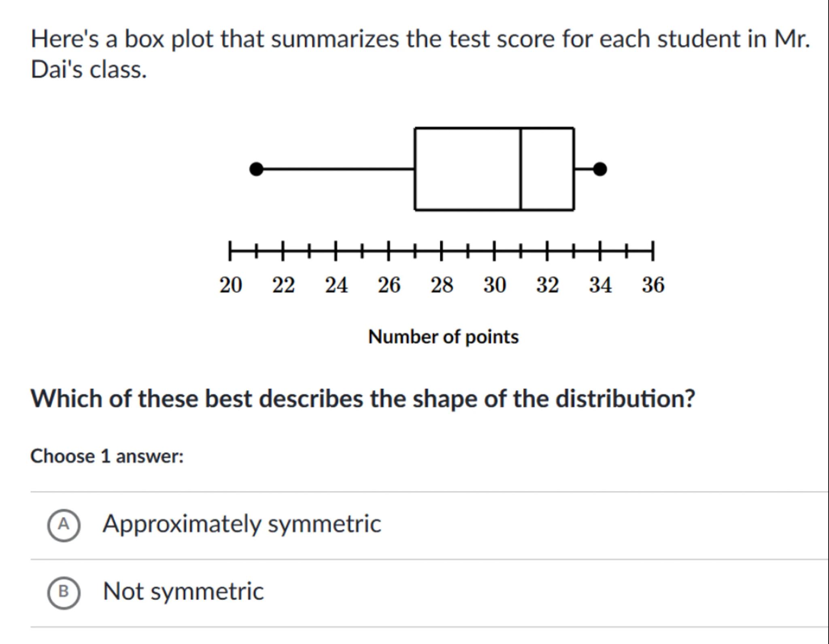Click the axis label 26
This screenshot has height=644, width=829.
click(389, 285)
